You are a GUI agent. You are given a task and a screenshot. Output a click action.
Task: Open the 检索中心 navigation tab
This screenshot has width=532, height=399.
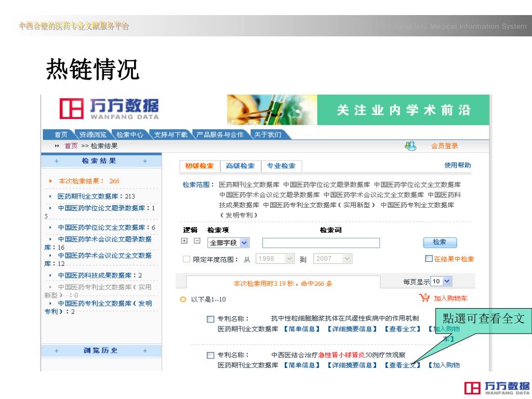pos(129,135)
